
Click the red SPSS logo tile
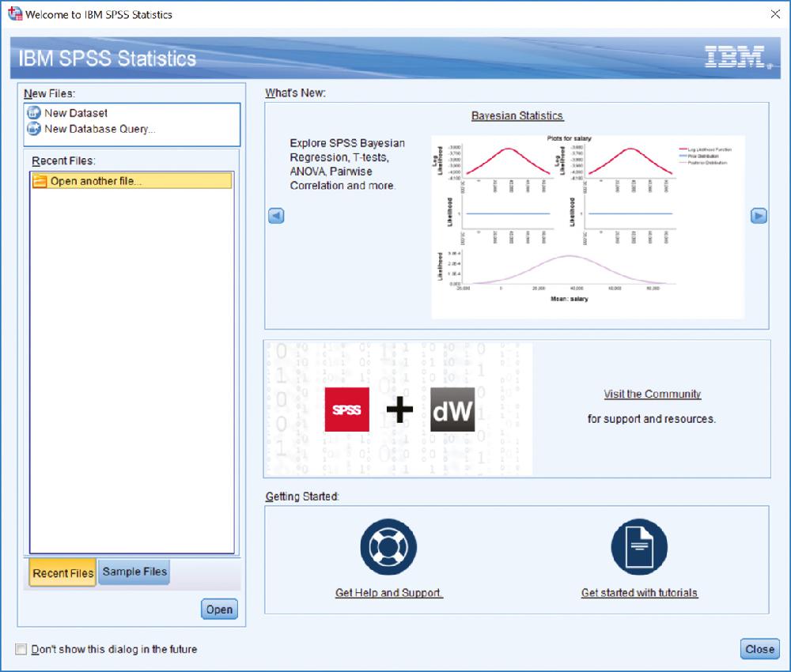(x=346, y=410)
